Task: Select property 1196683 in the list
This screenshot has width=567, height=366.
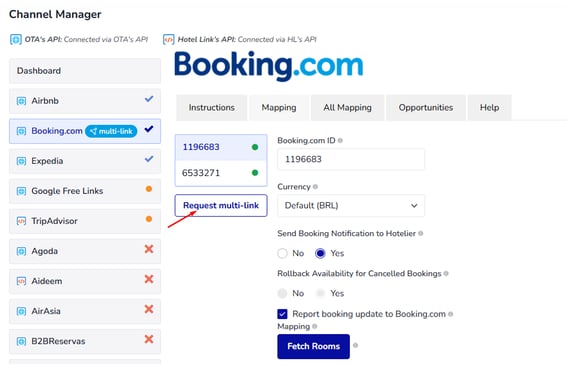Action: (221, 147)
